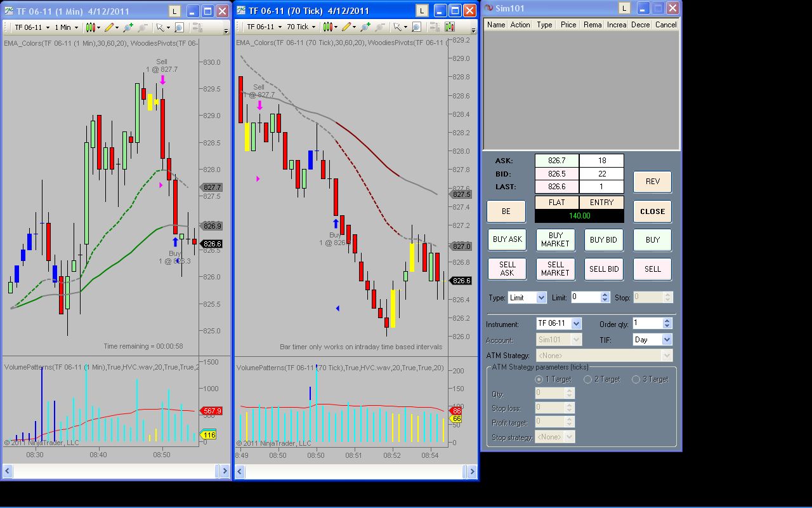Open the Account dropdown showing Sim101
This screenshot has width=812, height=508.
[x=559, y=340]
